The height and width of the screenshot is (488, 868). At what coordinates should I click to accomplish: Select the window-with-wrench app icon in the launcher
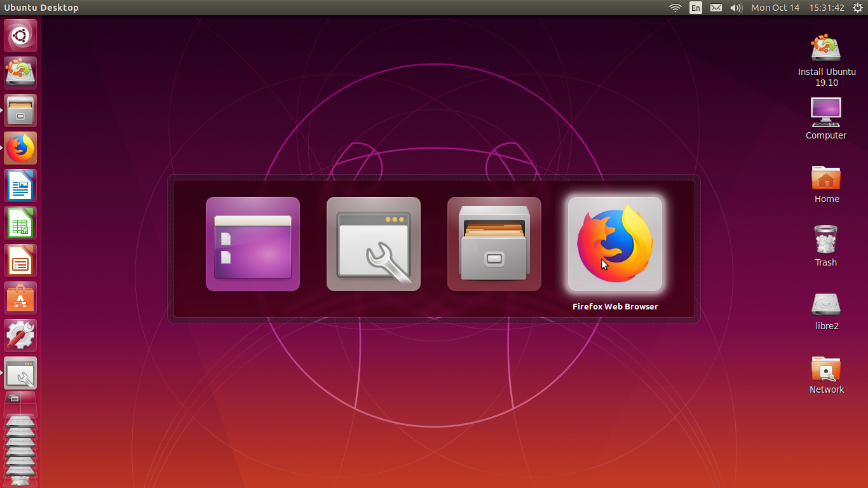20,373
